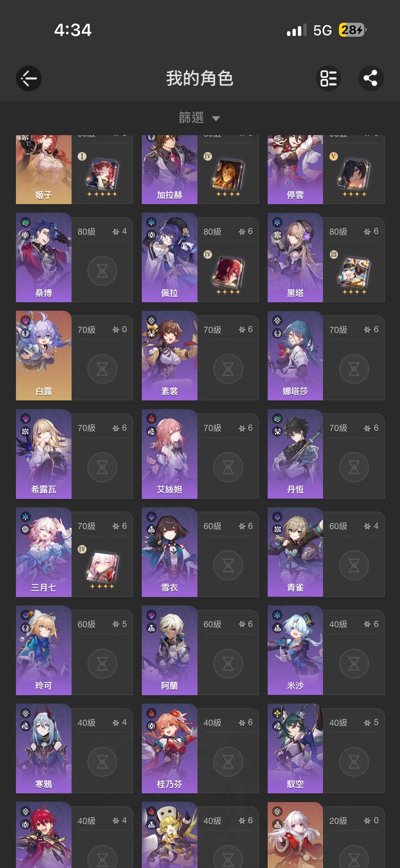Screen dimensions: 400x868
Task: Tap the back arrow icon
Action: pyautogui.click(x=29, y=78)
